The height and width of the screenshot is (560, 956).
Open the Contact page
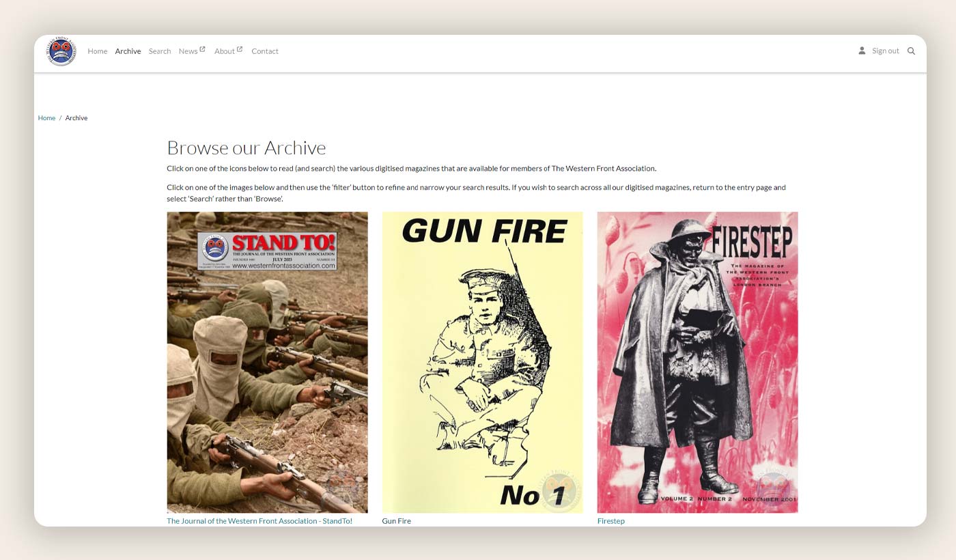click(265, 51)
